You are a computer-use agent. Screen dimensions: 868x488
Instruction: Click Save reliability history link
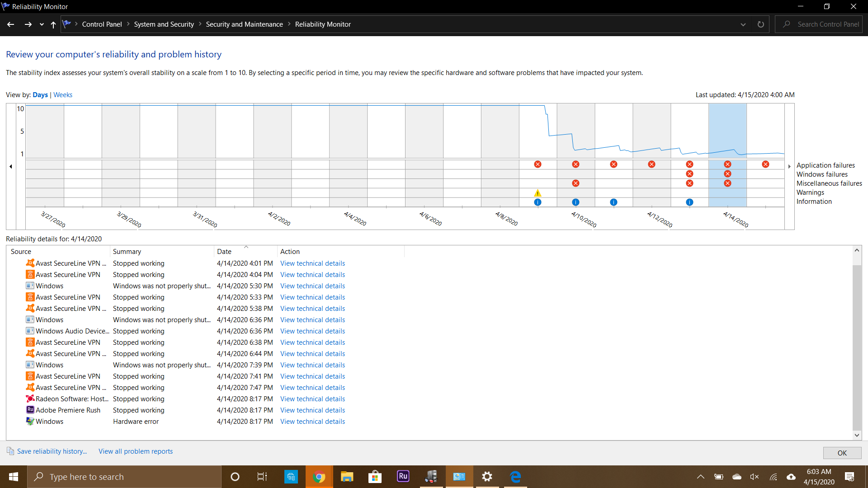click(52, 451)
